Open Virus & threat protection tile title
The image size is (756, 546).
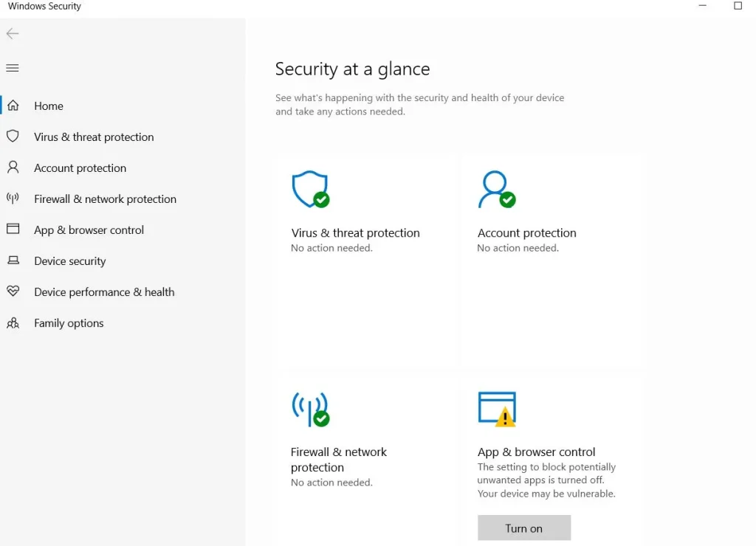[355, 232]
